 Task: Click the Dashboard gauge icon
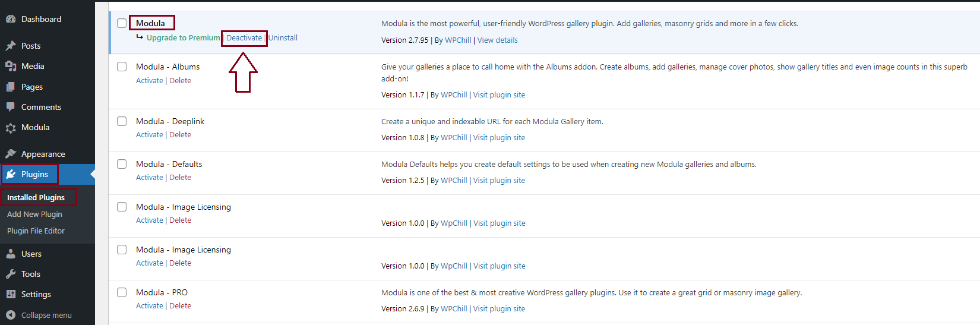(x=11, y=19)
